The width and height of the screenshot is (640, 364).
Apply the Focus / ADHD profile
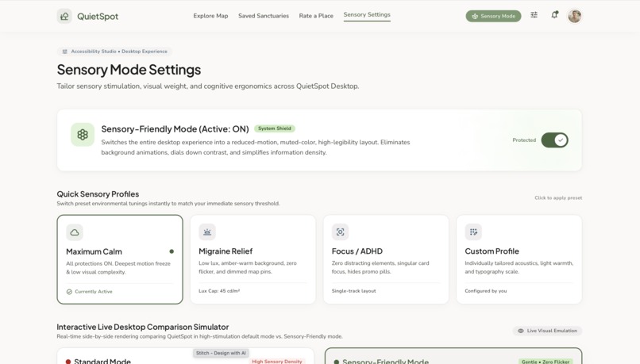[x=386, y=259]
